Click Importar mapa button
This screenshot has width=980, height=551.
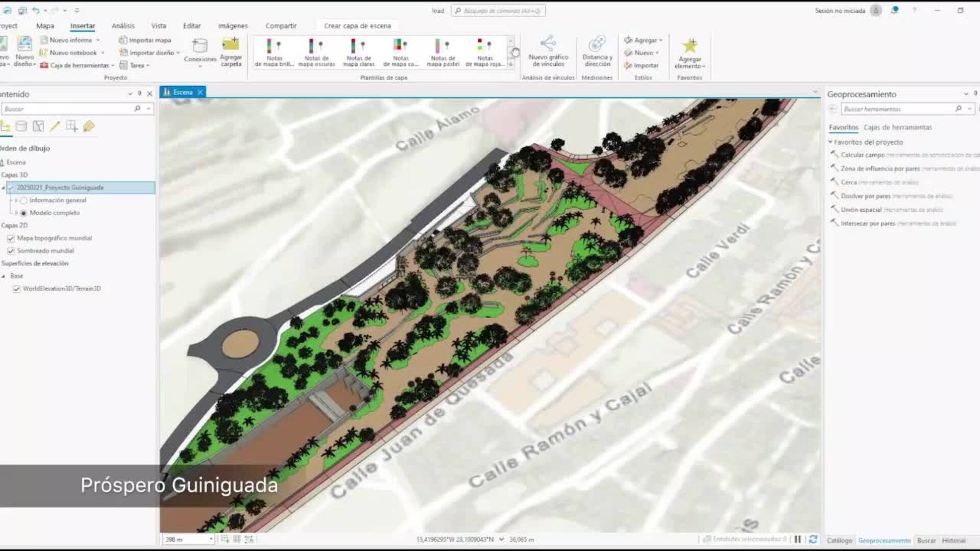[x=145, y=40]
